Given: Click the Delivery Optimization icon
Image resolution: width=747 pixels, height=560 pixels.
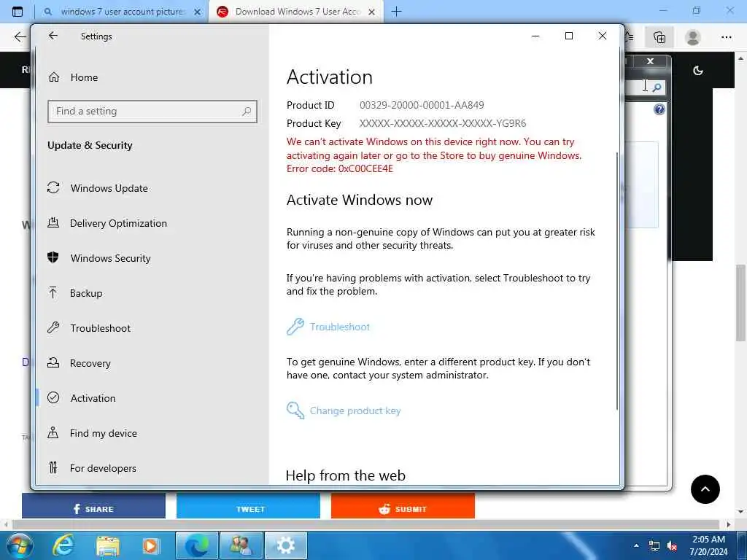Looking at the screenshot, I should coord(53,222).
